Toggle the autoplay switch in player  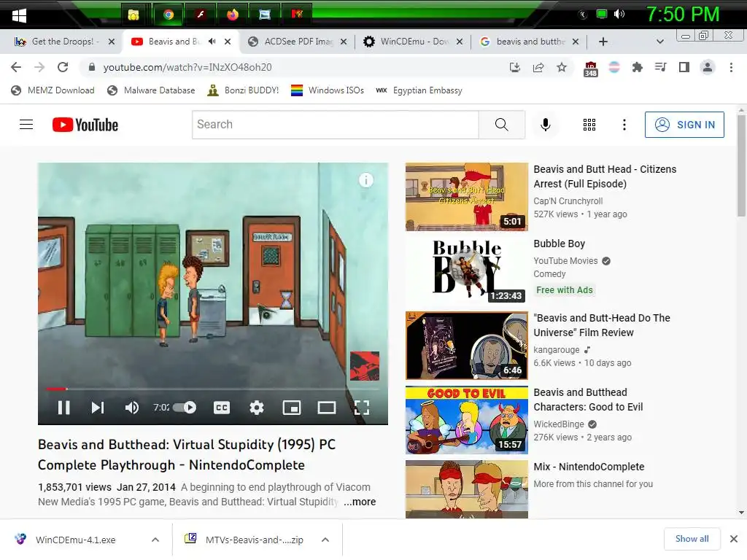click(x=185, y=408)
